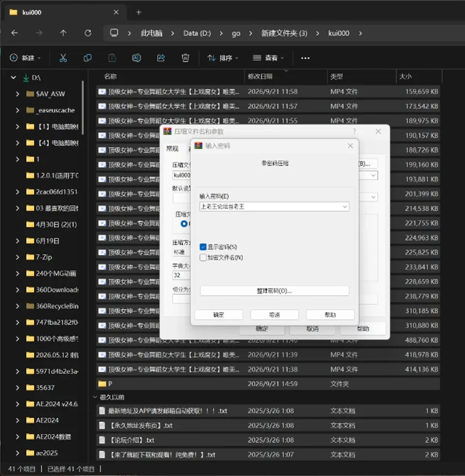Image resolution: width=465 pixels, height=476 pixels.
Task: Select the radio button under 压缩文件格式
Action: [184, 224]
